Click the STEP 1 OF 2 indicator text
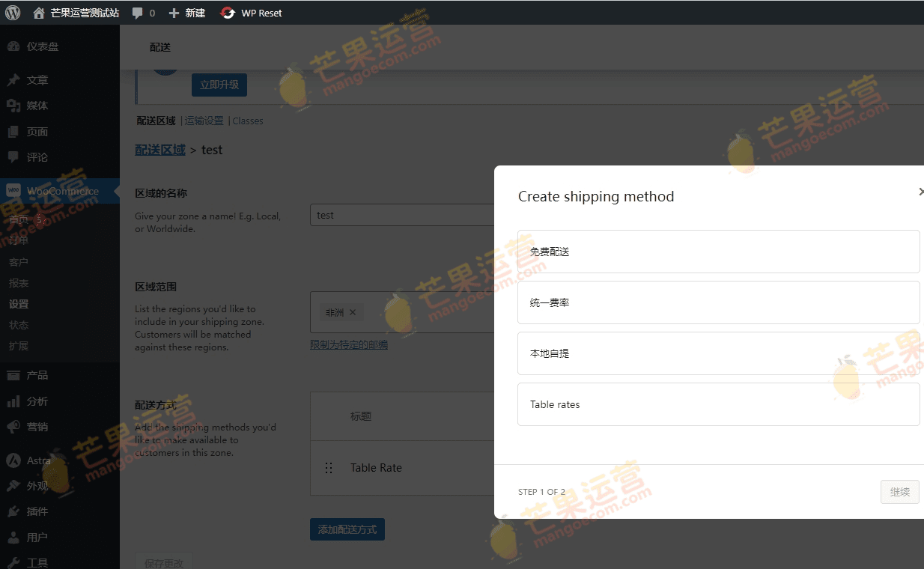924x569 pixels. [x=541, y=492]
